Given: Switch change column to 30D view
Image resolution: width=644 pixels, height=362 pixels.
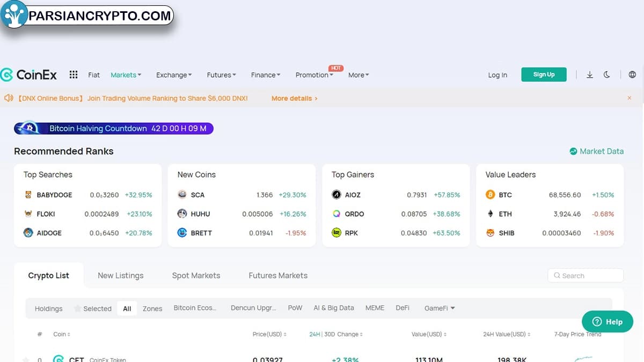Looking at the screenshot, I should point(330,334).
